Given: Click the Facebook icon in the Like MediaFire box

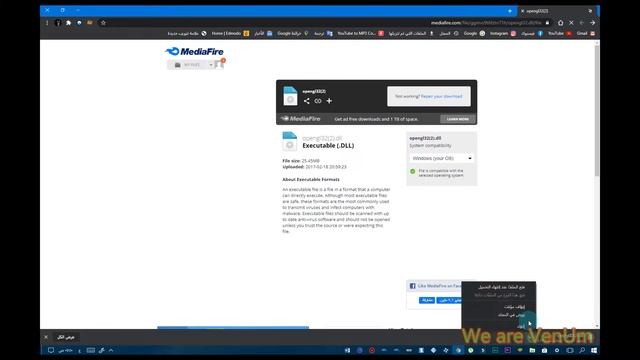Looking at the screenshot, I should (x=412, y=286).
